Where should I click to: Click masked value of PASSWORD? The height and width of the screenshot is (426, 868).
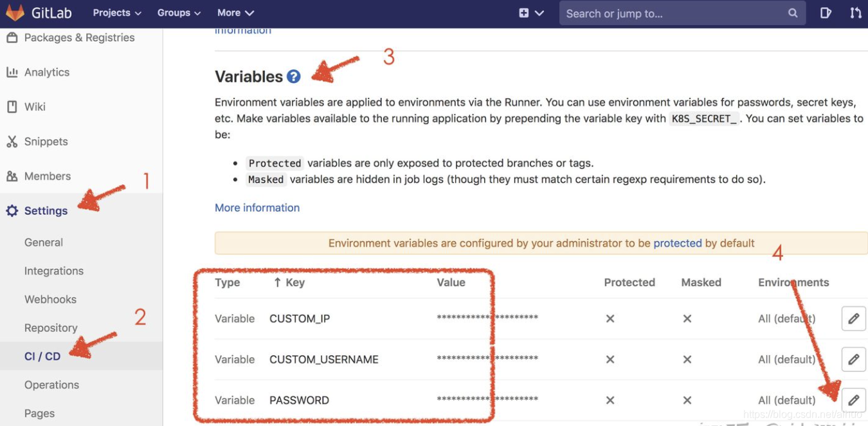(x=487, y=400)
